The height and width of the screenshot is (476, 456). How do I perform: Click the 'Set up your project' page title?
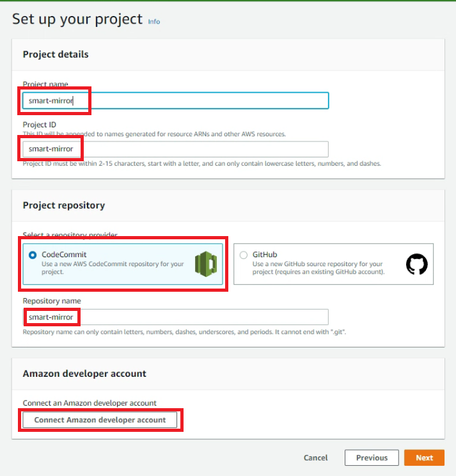(77, 19)
